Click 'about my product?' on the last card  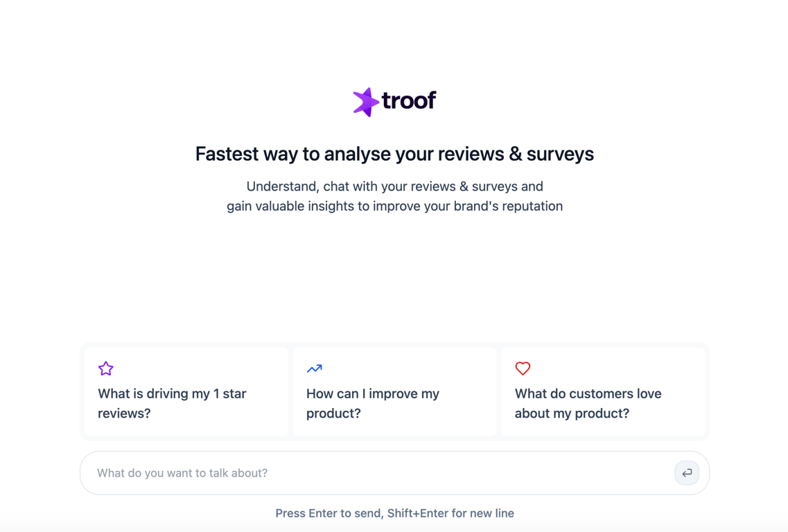pos(572,414)
